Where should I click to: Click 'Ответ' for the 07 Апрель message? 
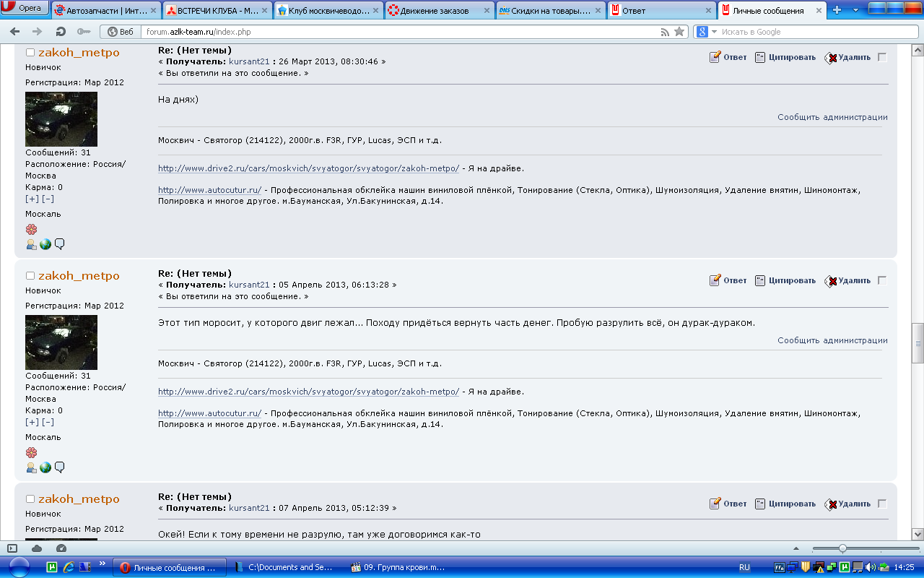(728, 504)
